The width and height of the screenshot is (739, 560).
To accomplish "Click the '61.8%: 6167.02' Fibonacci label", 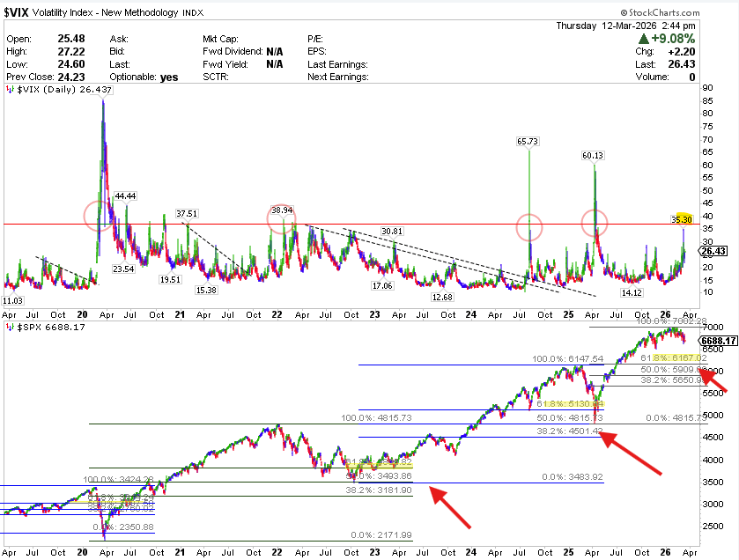I will pos(674,358).
